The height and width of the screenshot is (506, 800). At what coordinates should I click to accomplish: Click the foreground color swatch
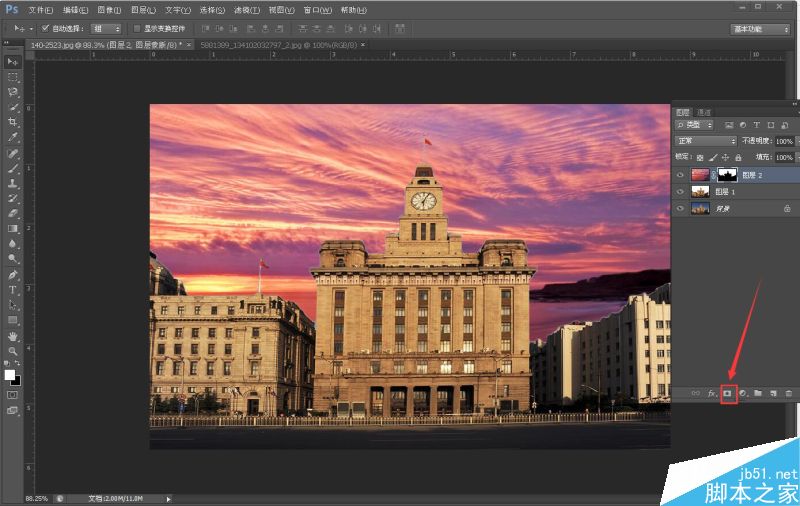(10, 375)
